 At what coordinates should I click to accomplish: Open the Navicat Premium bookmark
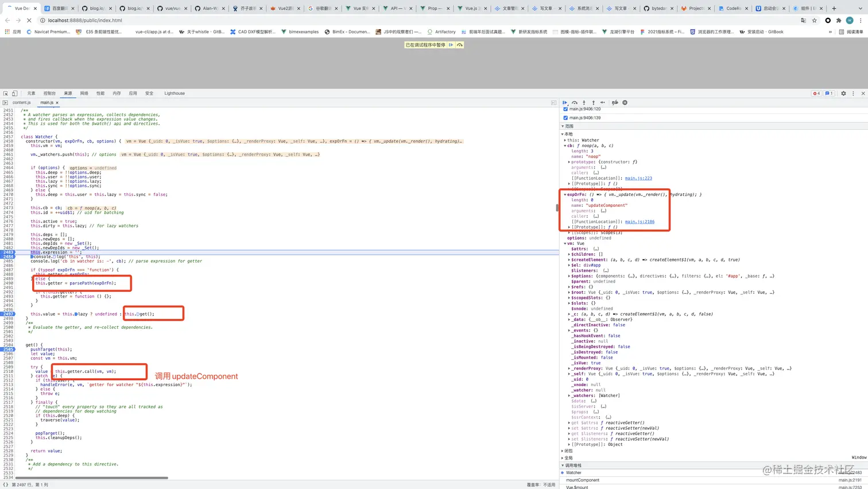[48, 32]
